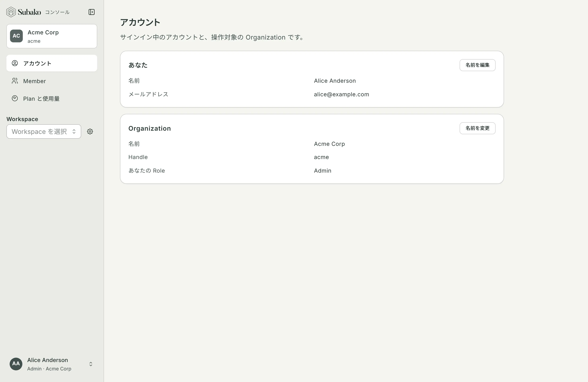This screenshot has width=588, height=382.
Task: Click the あなたの Role label
Action: [147, 170]
